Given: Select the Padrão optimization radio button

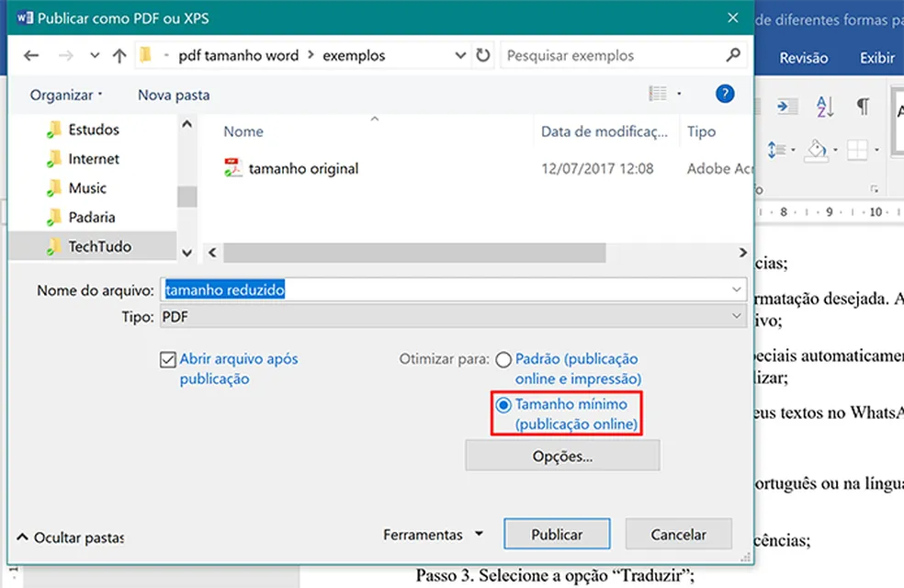Looking at the screenshot, I should [x=503, y=360].
